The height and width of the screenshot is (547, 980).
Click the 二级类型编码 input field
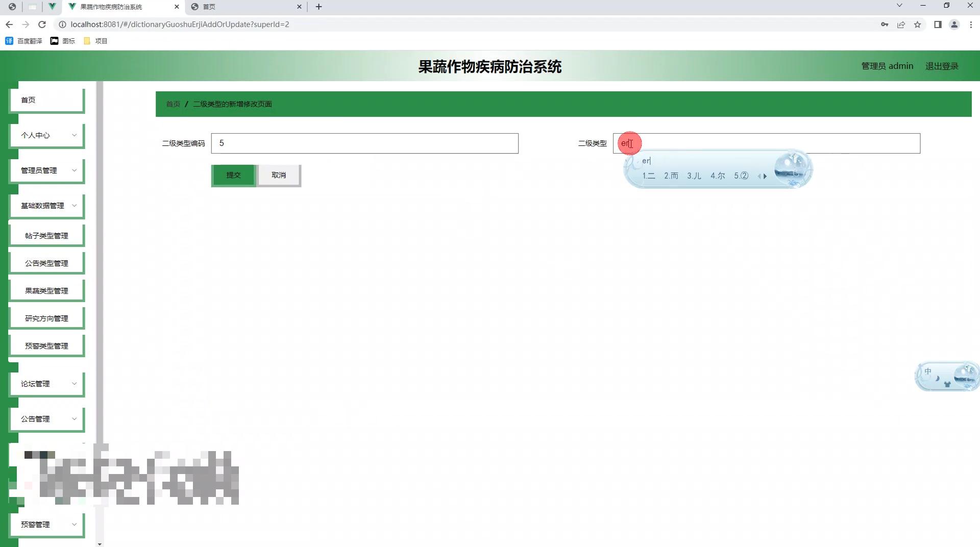tap(364, 143)
